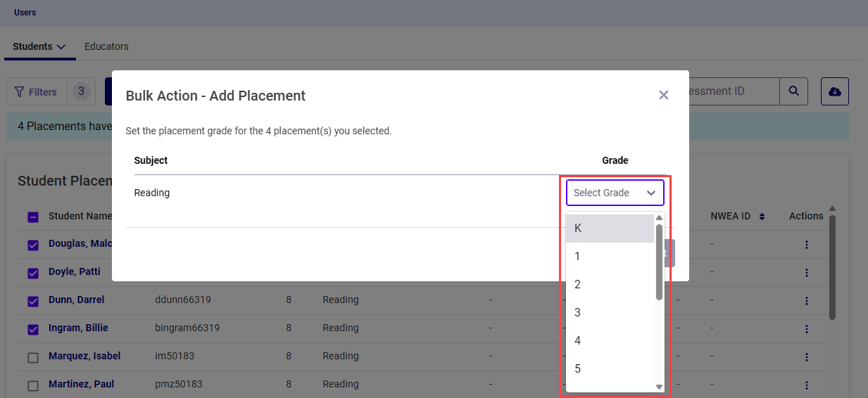
Task: Click the Reading subject in dialog
Action: pyautogui.click(x=152, y=193)
